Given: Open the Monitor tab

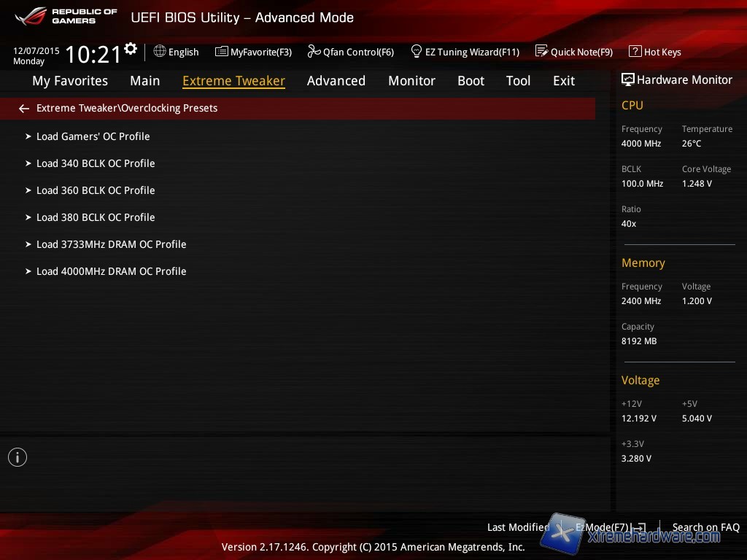Looking at the screenshot, I should 411,81.
